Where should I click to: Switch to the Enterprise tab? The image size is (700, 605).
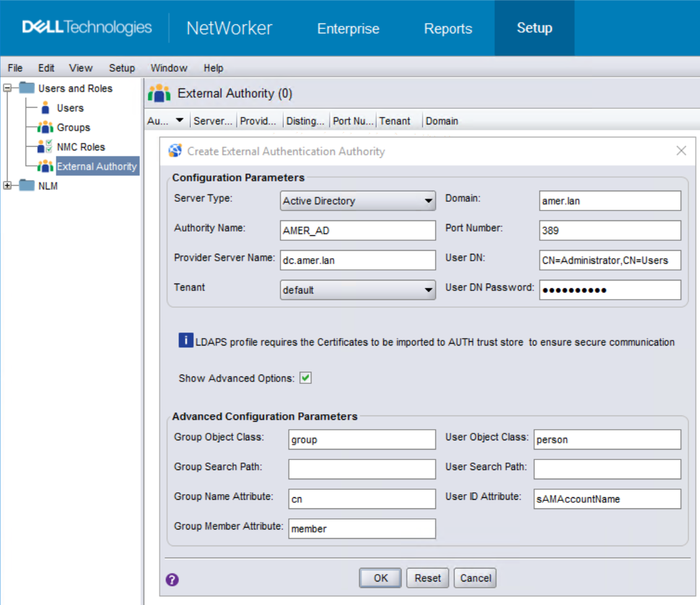[x=348, y=28]
